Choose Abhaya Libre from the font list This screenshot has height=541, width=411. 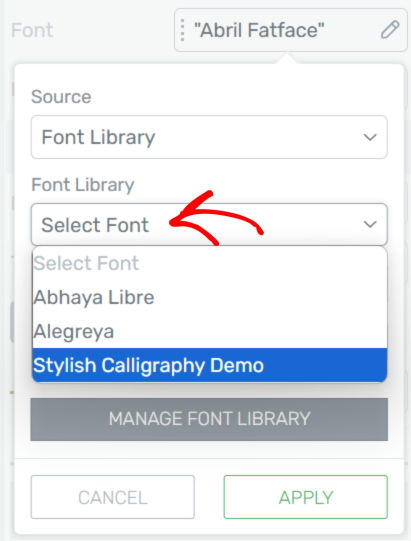point(209,297)
